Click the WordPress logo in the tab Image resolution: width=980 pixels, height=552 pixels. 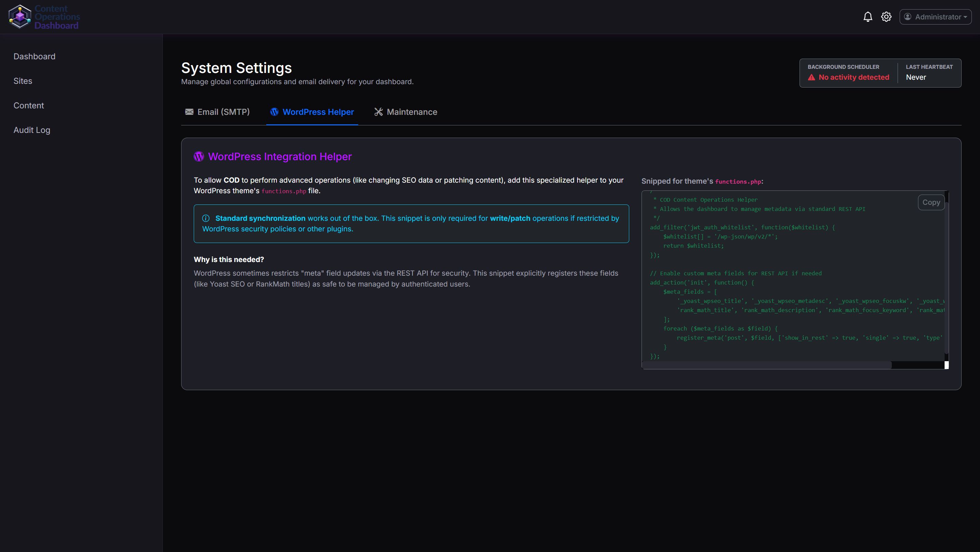tap(274, 112)
